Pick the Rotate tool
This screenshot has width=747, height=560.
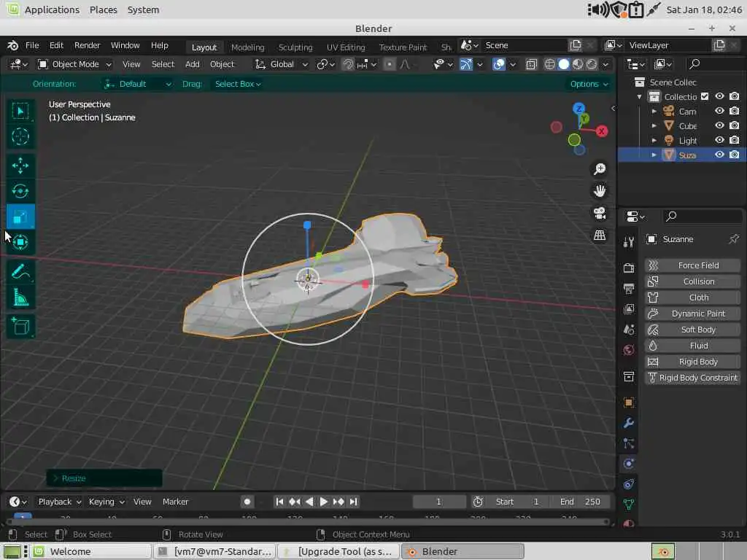[20, 191]
